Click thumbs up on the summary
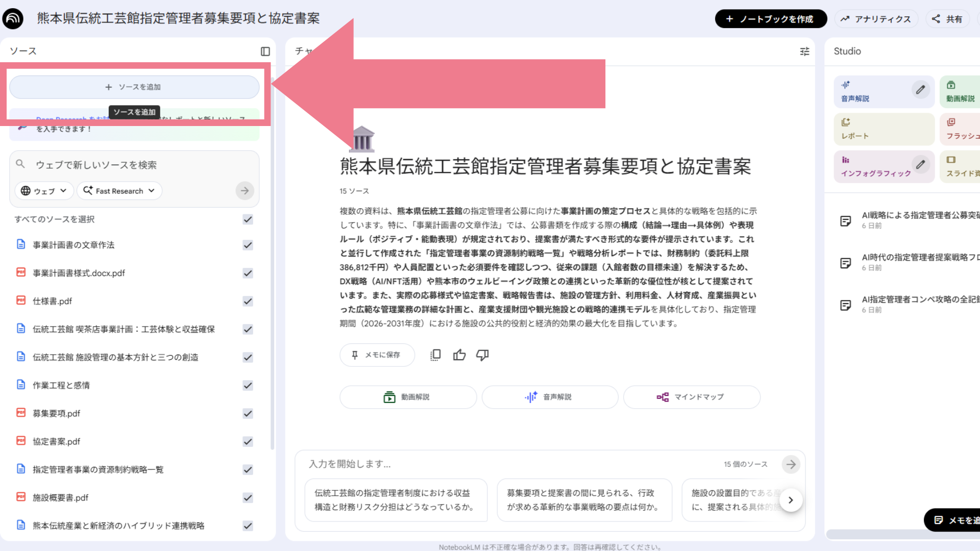 (459, 355)
